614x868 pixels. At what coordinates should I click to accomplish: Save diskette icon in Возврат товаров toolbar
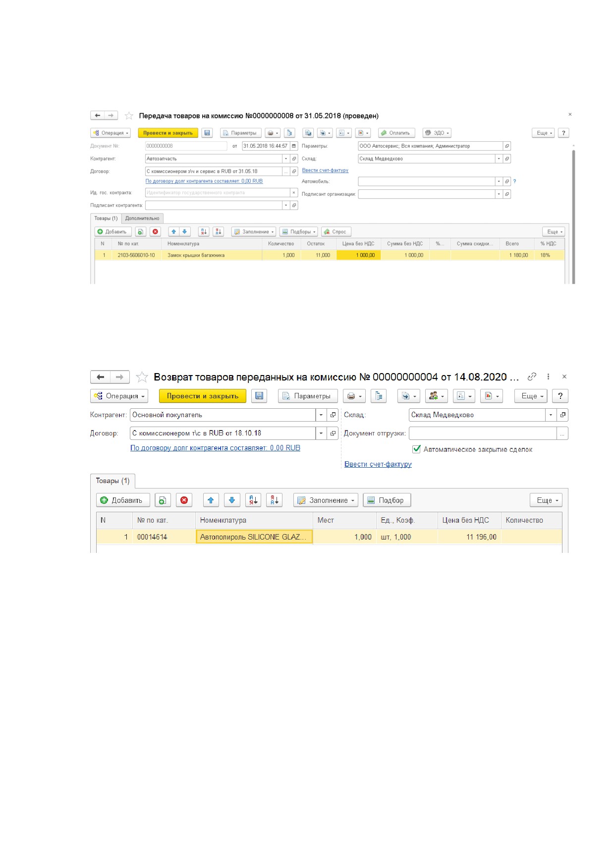click(x=259, y=396)
